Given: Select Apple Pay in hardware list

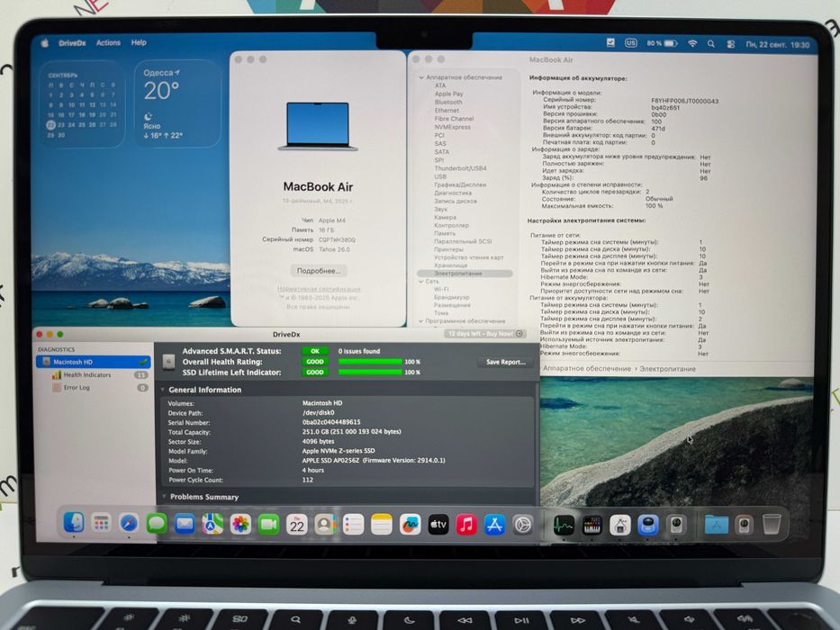Looking at the screenshot, I should pos(449,94).
